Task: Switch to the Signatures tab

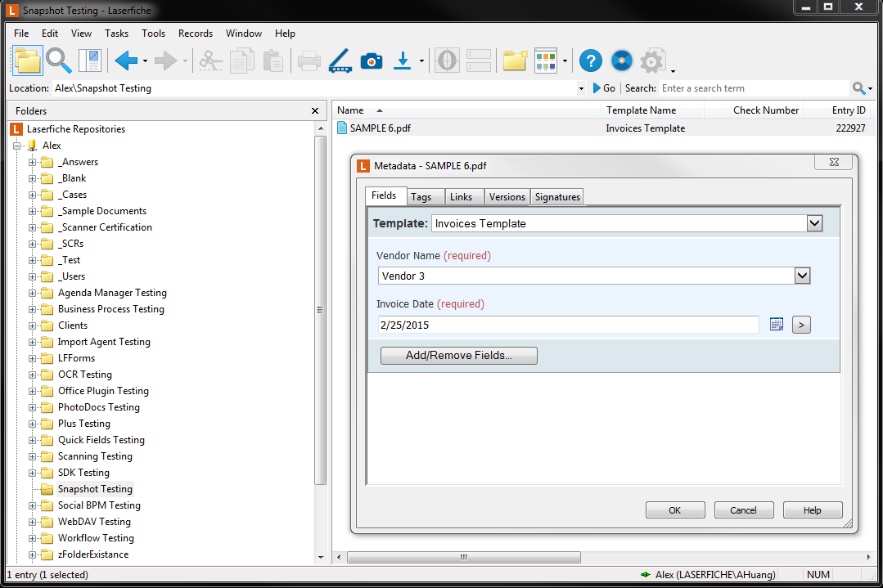Action: (x=557, y=197)
